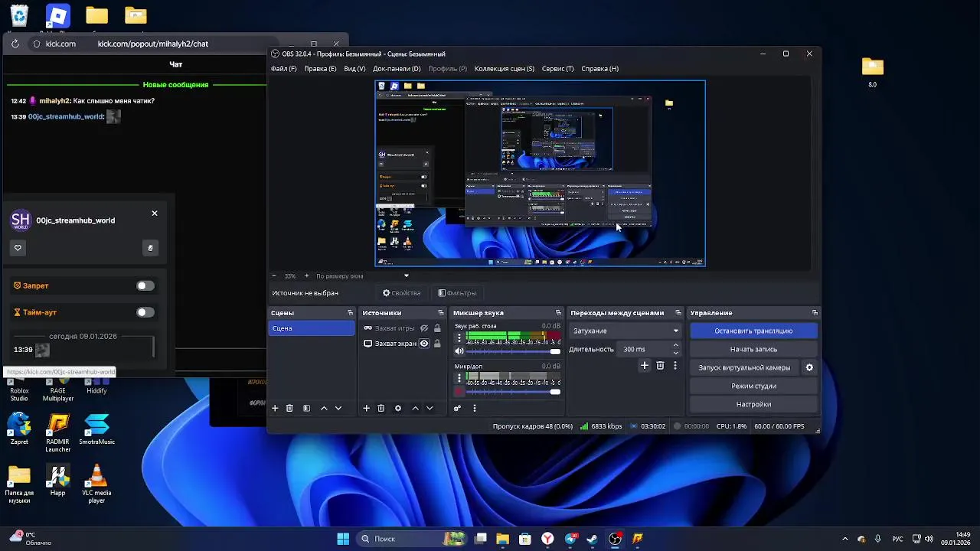Move the source up in the Источники panel
Screen dimensions: 980x551
pos(415,409)
